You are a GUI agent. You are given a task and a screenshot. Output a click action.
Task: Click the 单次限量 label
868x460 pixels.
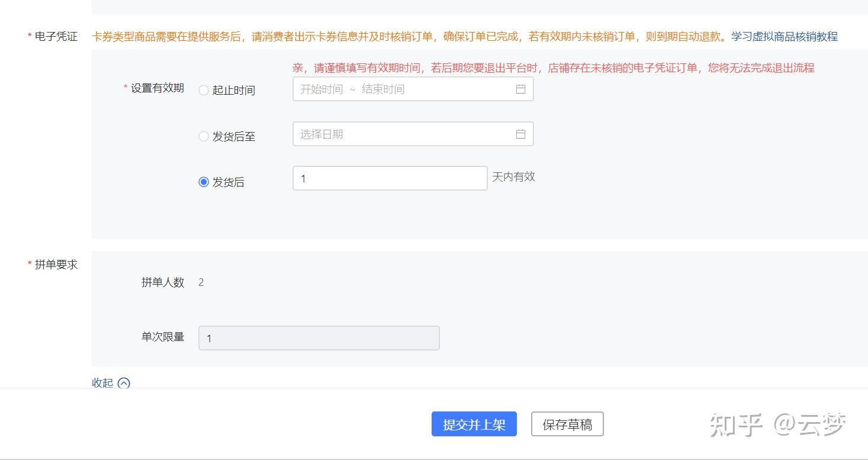[163, 337]
